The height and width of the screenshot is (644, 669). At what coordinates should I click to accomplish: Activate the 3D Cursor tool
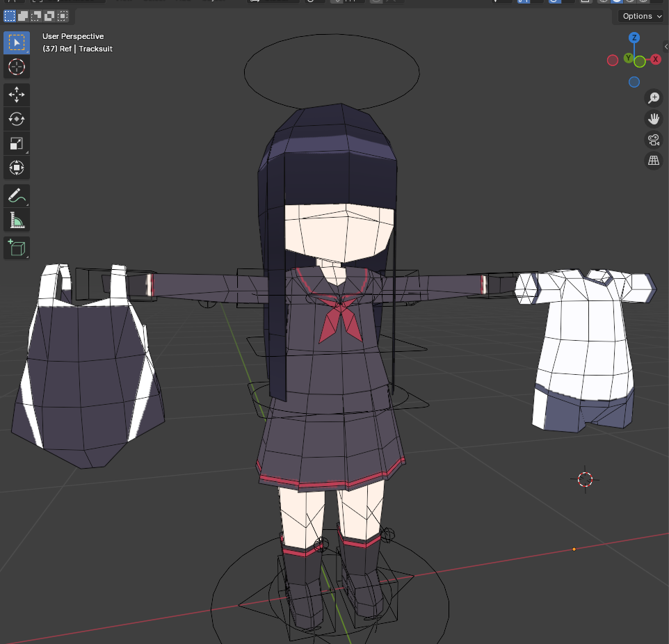coord(17,67)
